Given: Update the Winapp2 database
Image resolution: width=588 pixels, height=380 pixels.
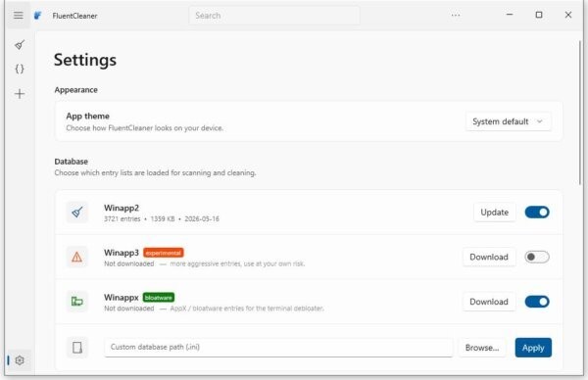Looking at the screenshot, I should pos(495,213).
